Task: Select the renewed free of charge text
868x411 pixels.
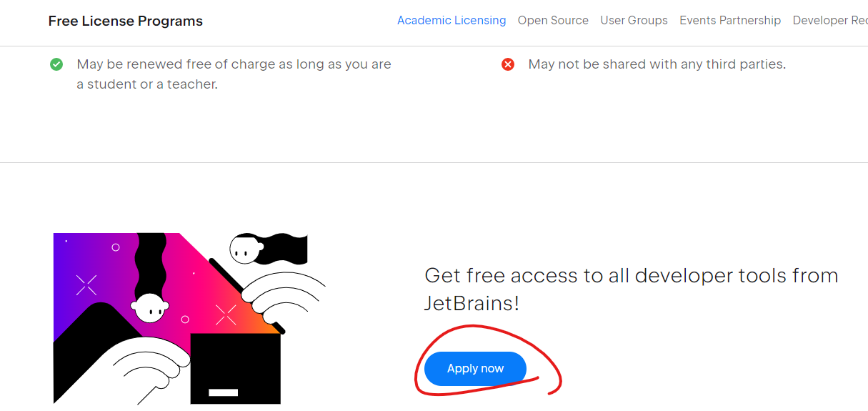Action: (x=234, y=74)
